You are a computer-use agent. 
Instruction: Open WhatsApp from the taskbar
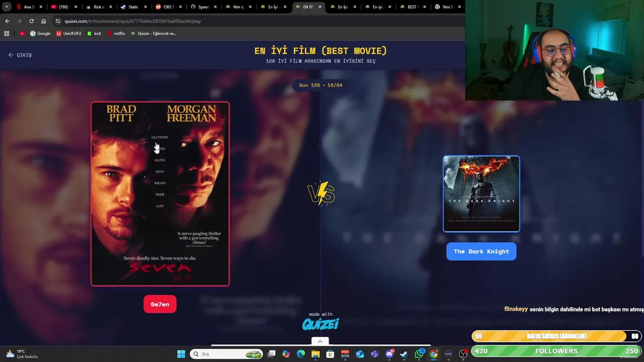point(419,354)
